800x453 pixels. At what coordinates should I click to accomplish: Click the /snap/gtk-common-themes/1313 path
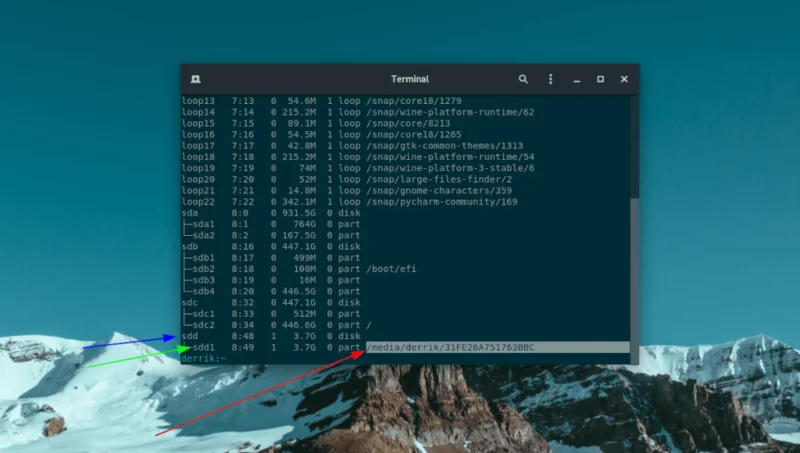tap(444, 146)
